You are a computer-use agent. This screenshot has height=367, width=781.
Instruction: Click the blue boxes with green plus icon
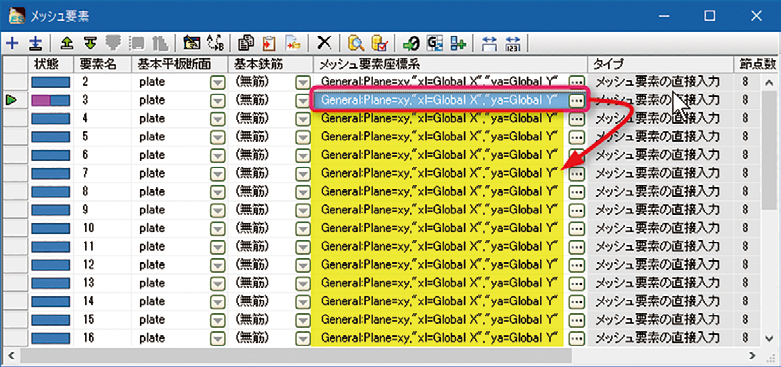pyautogui.click(x=458, y=43)
